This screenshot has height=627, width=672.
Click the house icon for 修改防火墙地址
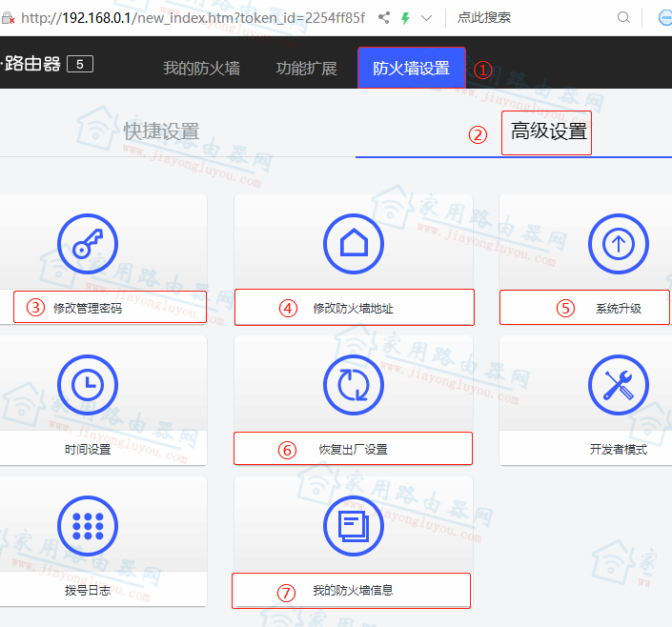[354, 244]
